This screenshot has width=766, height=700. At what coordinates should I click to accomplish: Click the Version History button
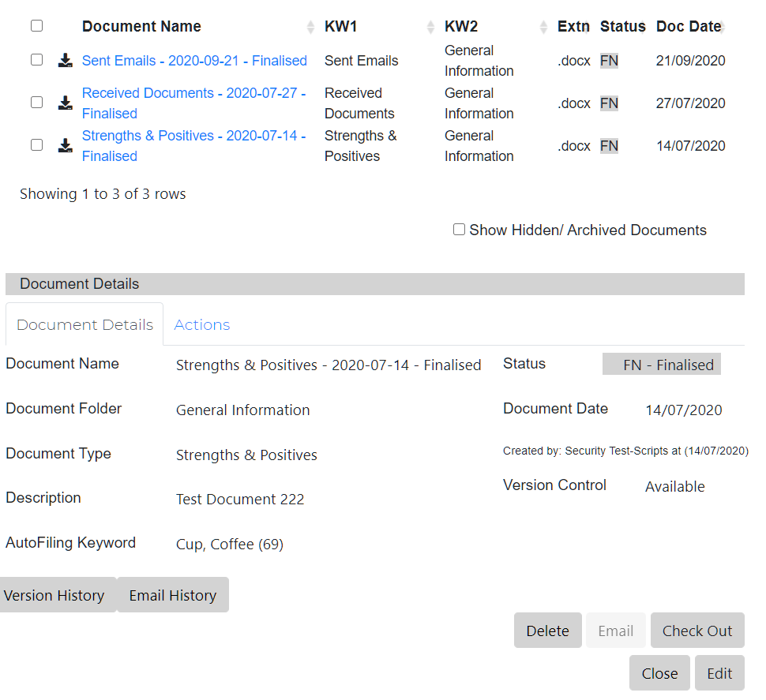coord(54,595)
